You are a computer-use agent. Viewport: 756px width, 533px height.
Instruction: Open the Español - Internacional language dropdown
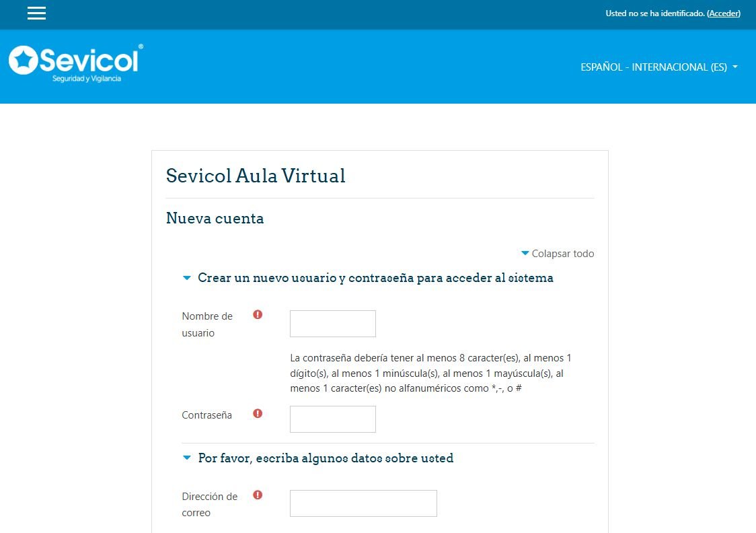coord(658,67)
